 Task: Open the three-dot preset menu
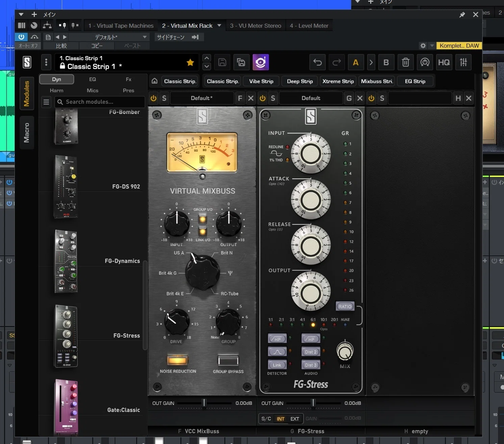point(46,62)
